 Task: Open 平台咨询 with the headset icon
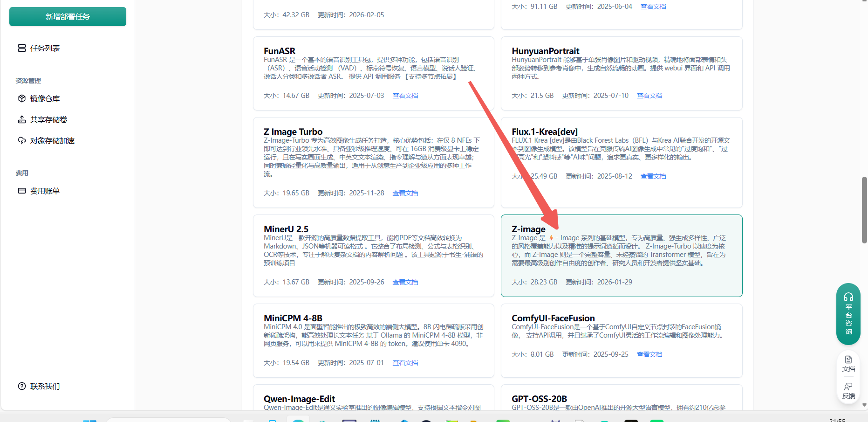click(848, 297)
